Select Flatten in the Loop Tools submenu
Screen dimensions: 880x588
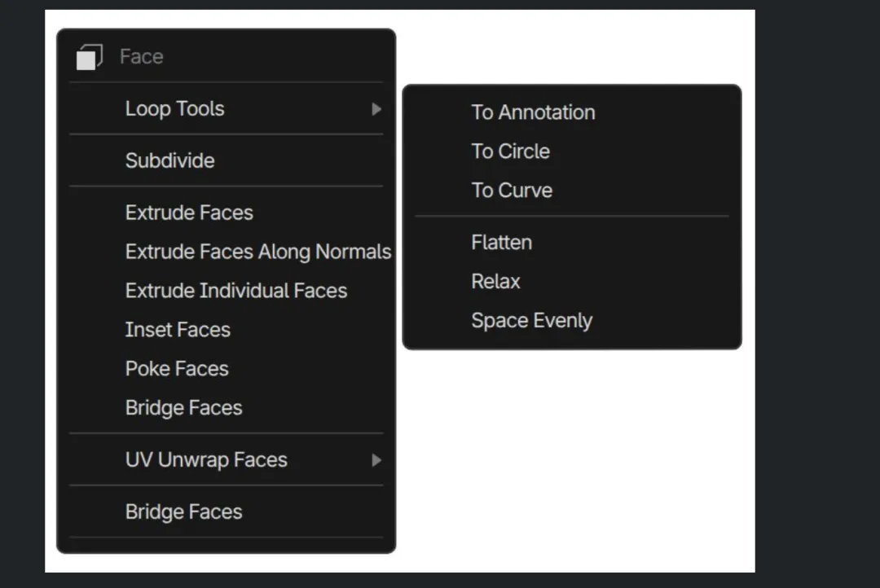[501, 243]
